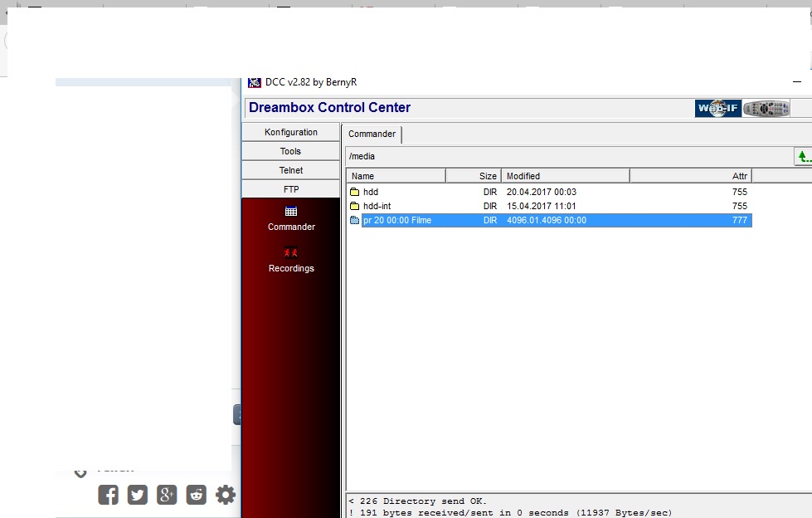Open the settings gear icon
Image resolution: width=812 pixels, height=518 pixels.
(x=226, y=495)
